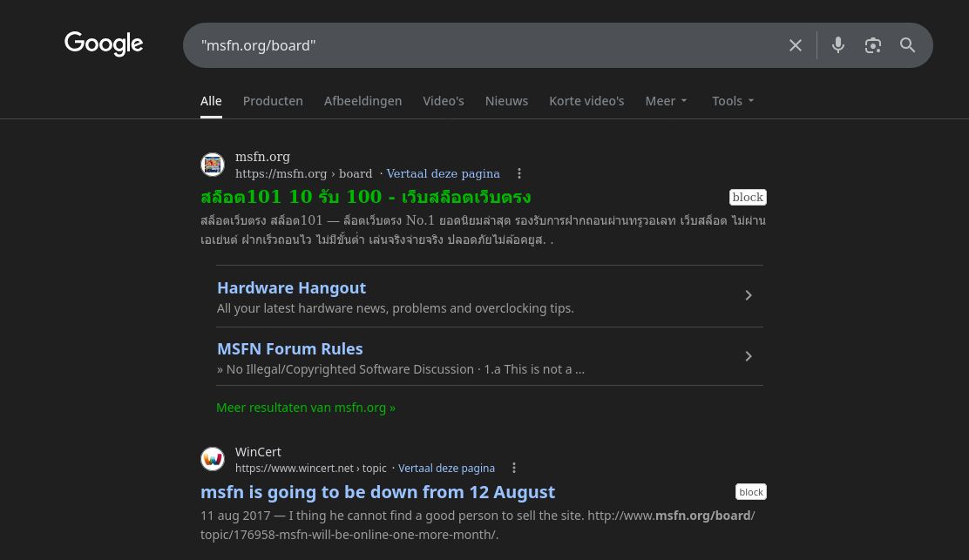
Task: Click Meer resultaten van msfn.org link
Action: [306, 408]
